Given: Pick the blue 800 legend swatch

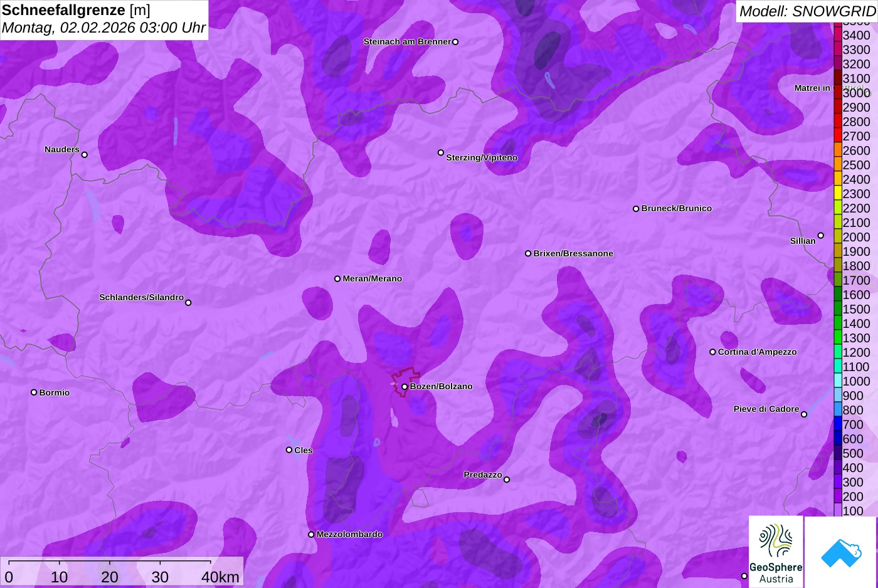Looking at the screenshot, I should [838, 410].
